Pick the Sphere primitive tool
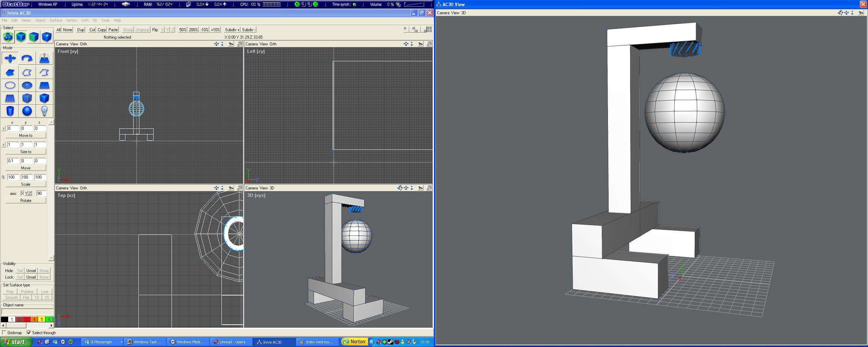 (27, 111)
